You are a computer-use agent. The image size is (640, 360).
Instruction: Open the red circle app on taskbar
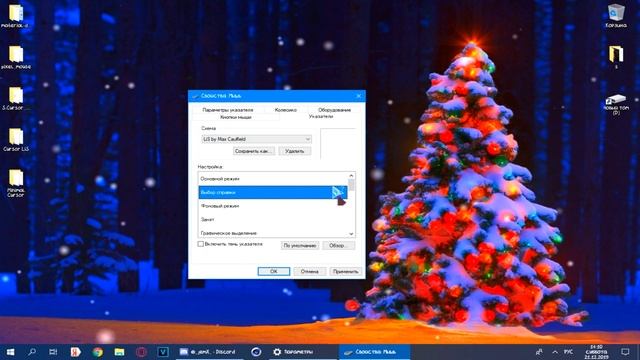pyautogui.click(x=141, y=351)
